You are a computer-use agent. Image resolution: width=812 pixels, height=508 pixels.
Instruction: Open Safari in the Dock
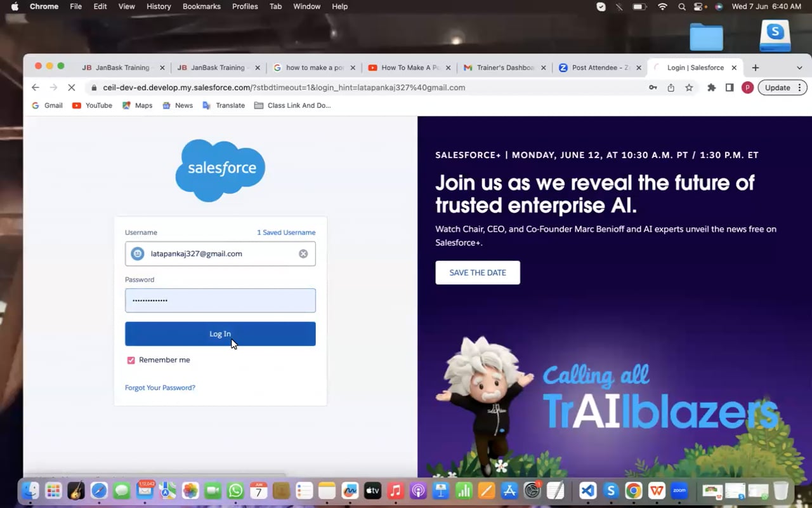99,490
